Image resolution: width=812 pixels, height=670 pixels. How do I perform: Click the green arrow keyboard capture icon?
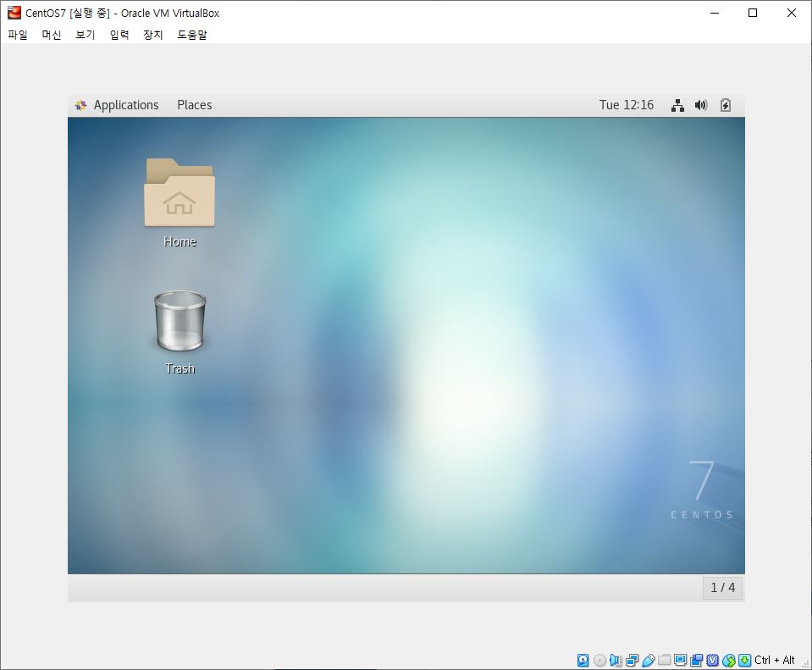[x=744, y=660]
